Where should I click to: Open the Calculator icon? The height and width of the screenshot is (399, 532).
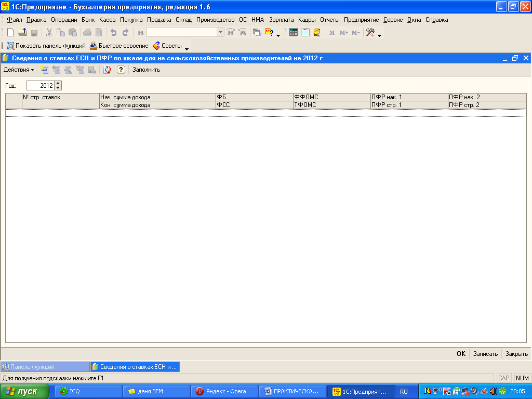coord(294,33)
